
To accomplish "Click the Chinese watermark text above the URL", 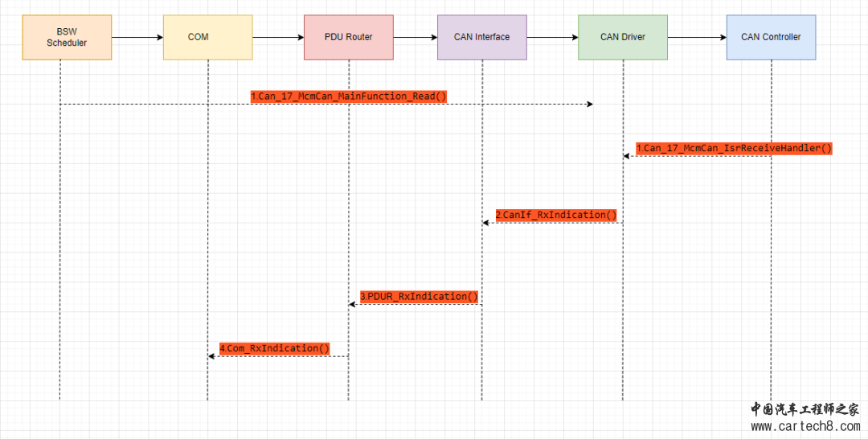I will [x=805, y=409].
